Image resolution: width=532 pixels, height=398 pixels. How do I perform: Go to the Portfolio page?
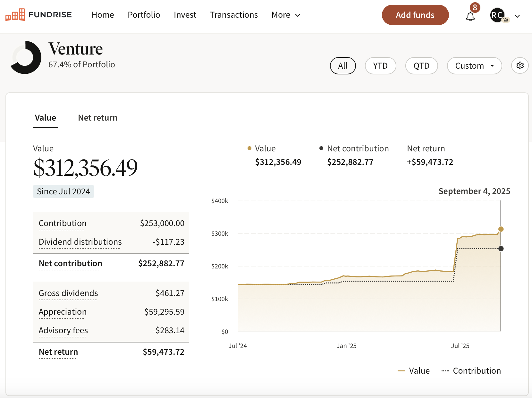coord(144,15)
